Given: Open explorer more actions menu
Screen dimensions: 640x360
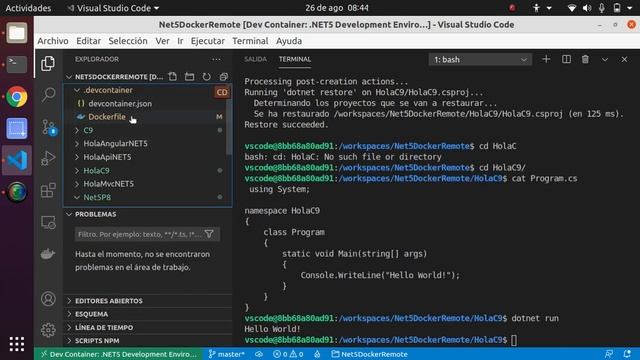Looking at the screenshot, I should point(216,59).
